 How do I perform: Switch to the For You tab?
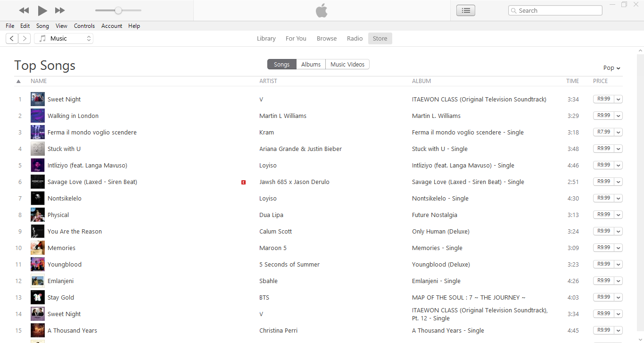(x=296, y=39)
